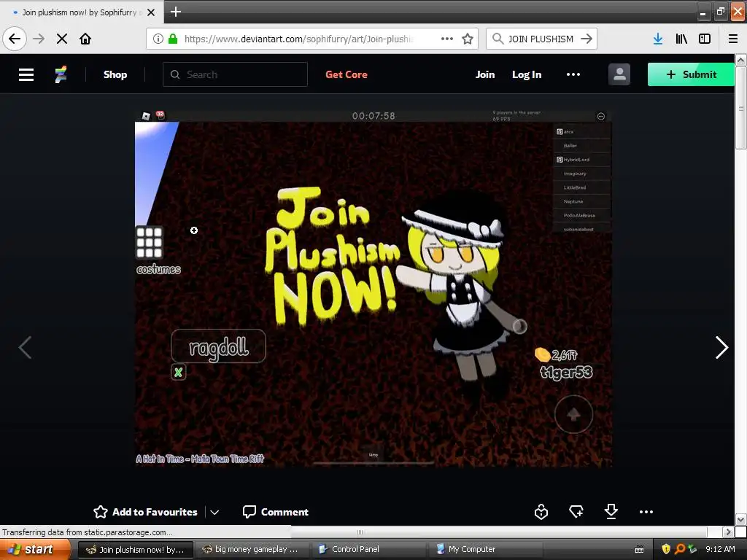
Task: Click the 9:12 AM clock
Action: pyautogui.click(x=720, y=549)
